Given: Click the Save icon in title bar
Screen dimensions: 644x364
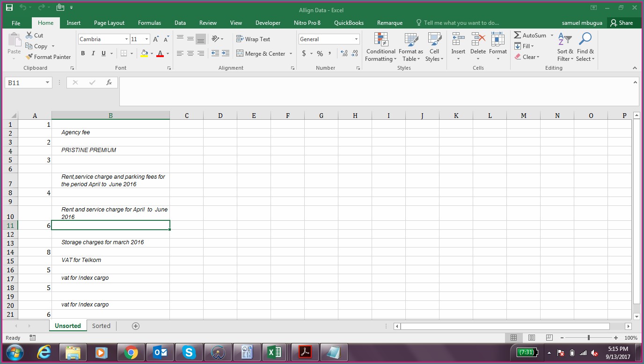Looking at the screenshot, I should [x=9, y=8].
